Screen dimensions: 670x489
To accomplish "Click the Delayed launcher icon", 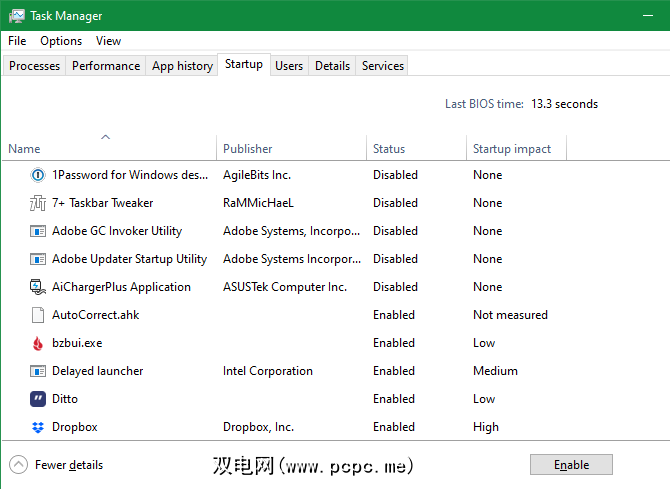I will coord(38,371).
